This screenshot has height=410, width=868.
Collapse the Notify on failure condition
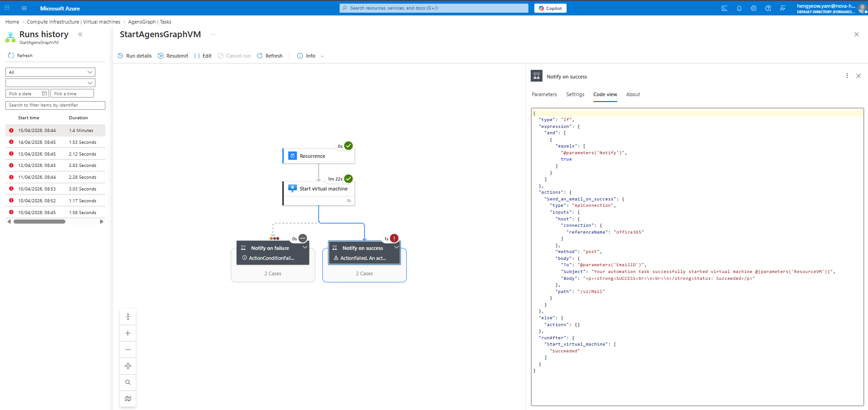point(305,247)
